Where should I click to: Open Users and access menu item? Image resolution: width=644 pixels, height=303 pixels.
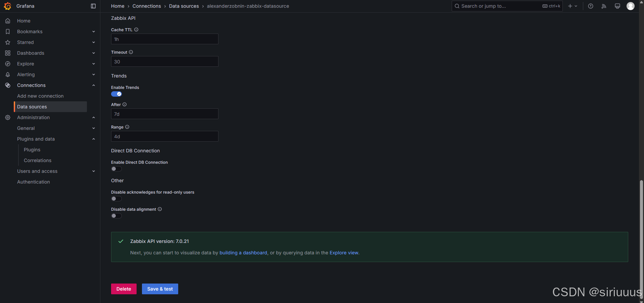coord(37,171)
